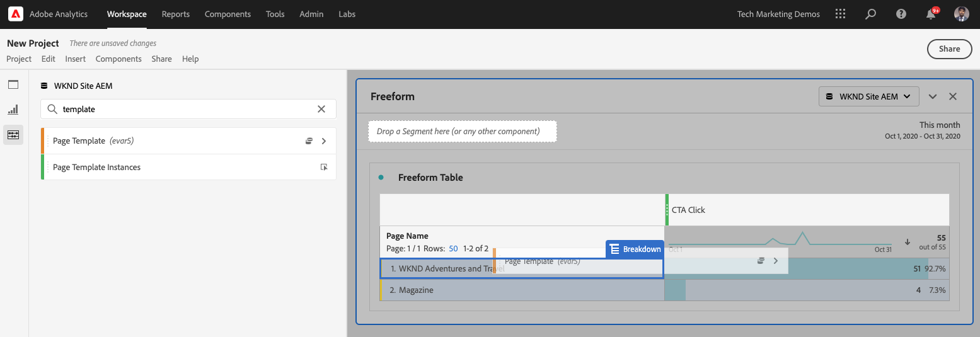The width and height of the screenshot is (980, 337).
Task: Select the Visualizations bar chart icon
Action: 13,110
